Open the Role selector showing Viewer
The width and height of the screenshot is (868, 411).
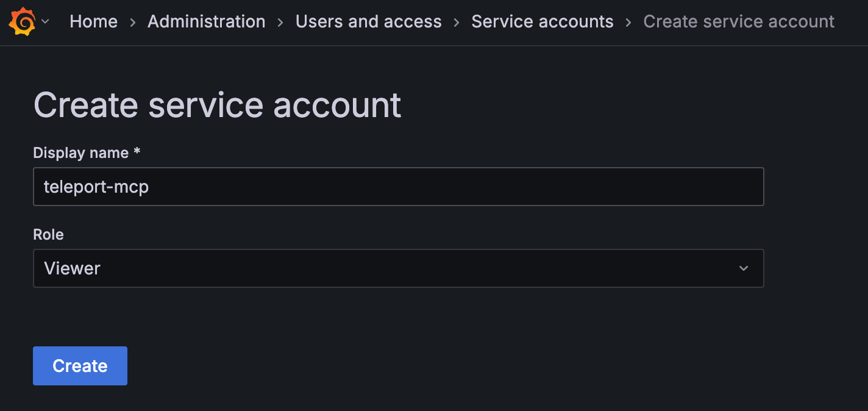point(399,268)
